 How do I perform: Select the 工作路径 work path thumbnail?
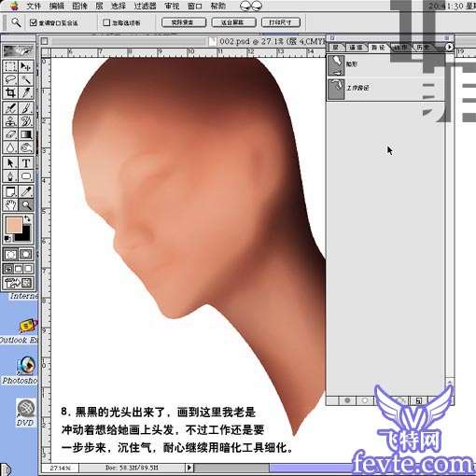(336, 90)
